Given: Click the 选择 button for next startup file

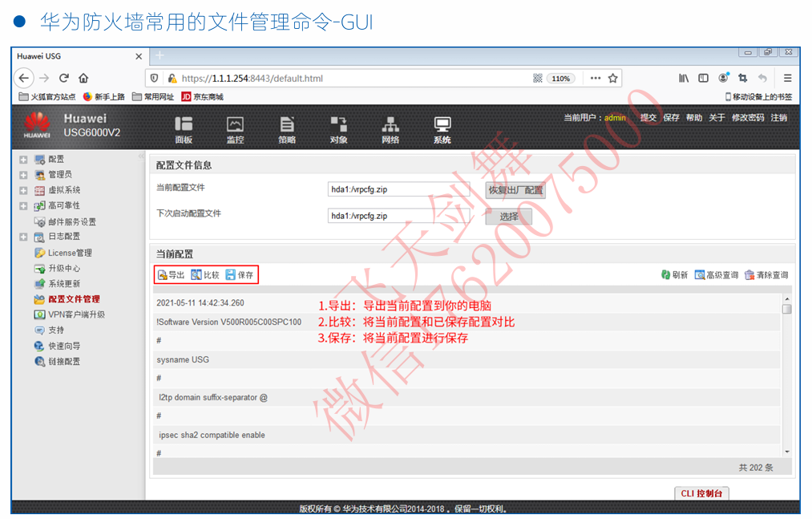Looking at the screenshot, I should (x=508, y=217).
